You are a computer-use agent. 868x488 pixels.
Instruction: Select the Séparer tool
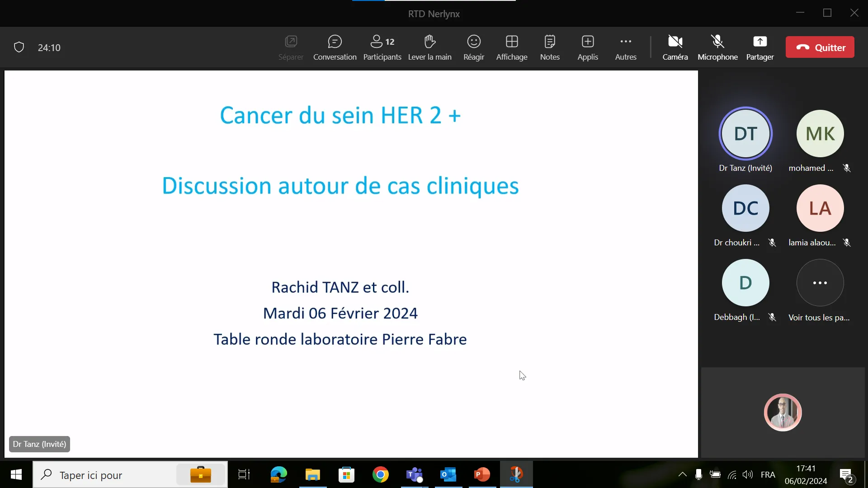(x=291, y=47)
